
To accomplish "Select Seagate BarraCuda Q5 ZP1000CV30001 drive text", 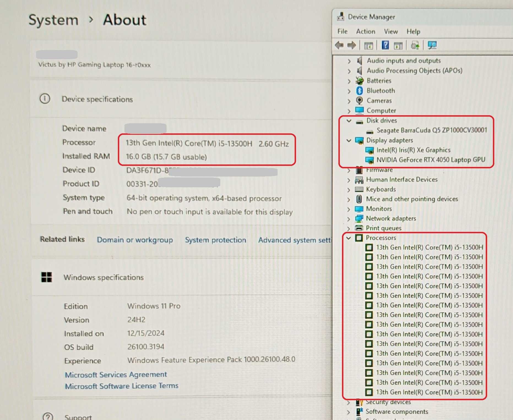I will pos(432,130).
